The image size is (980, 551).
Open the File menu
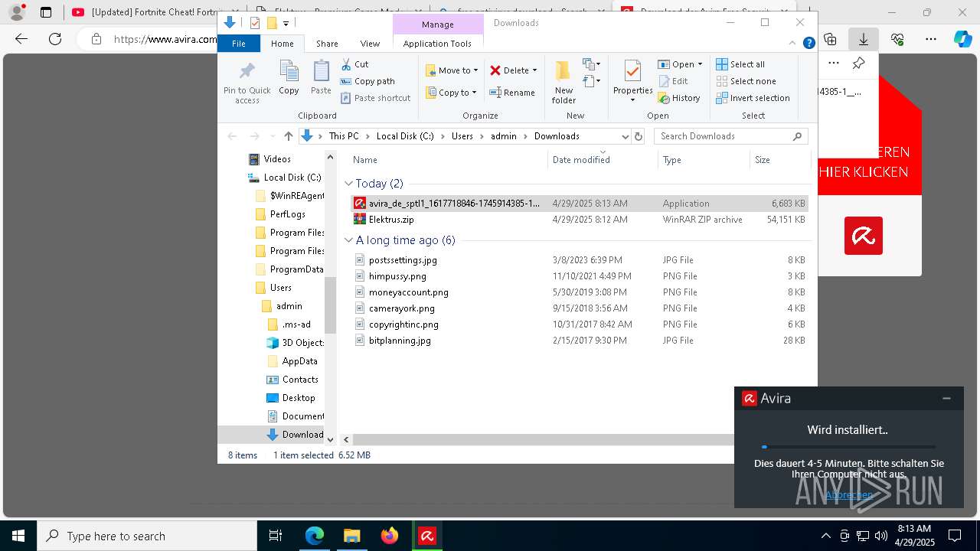pos(239,44)
